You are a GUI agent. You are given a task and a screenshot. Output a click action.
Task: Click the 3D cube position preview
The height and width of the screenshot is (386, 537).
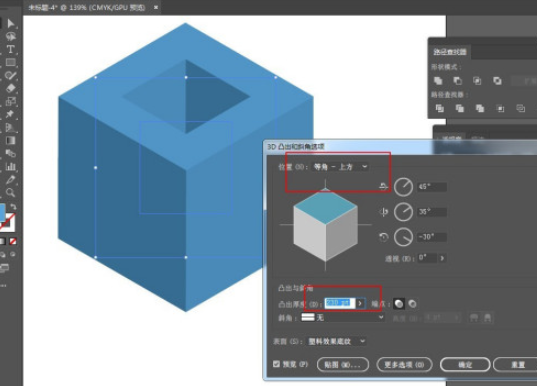click(x=325, y=225)
